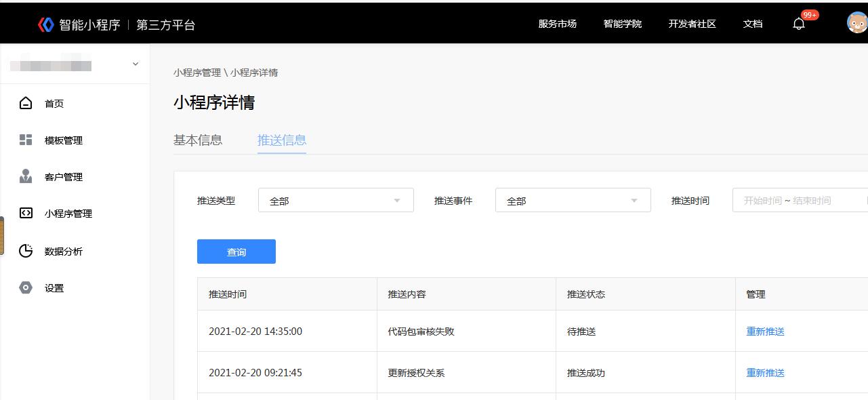868x400 pixels.
Task: Click the 小程序详情 page heading
Action: [214, 103]
